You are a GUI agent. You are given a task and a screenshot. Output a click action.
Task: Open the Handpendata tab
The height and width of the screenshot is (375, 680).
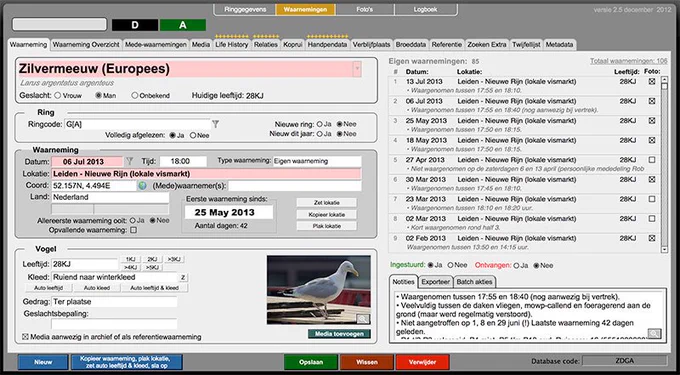tap(327, 44)
